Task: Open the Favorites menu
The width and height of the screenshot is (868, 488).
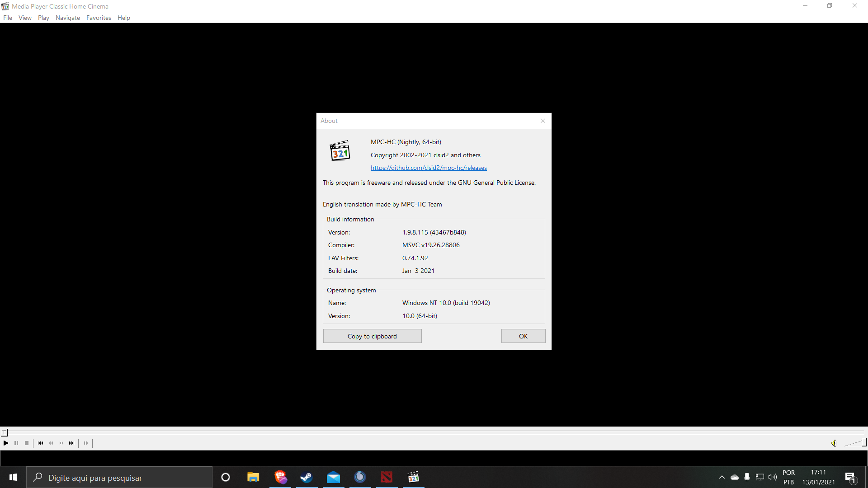Action: pos(99,18)
